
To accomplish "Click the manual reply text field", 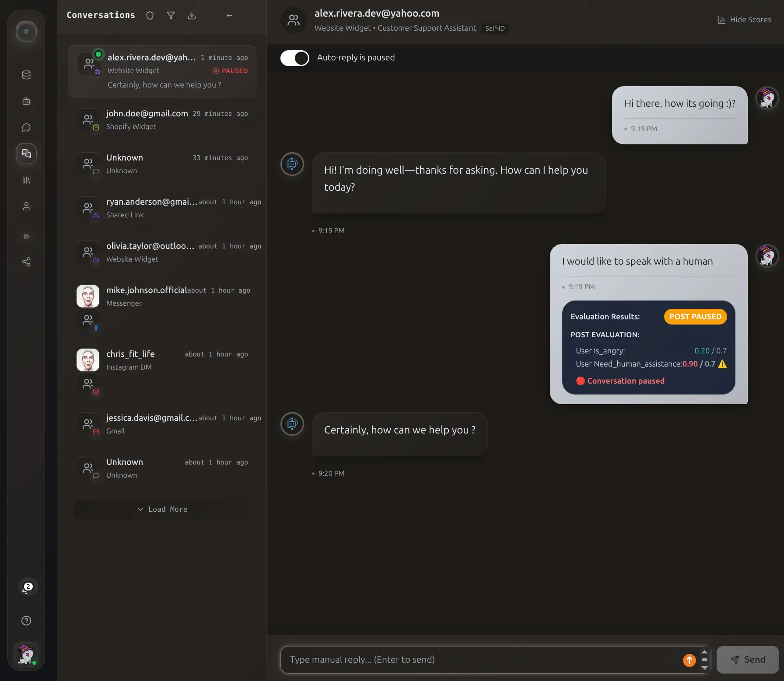I will coord(481,660).
